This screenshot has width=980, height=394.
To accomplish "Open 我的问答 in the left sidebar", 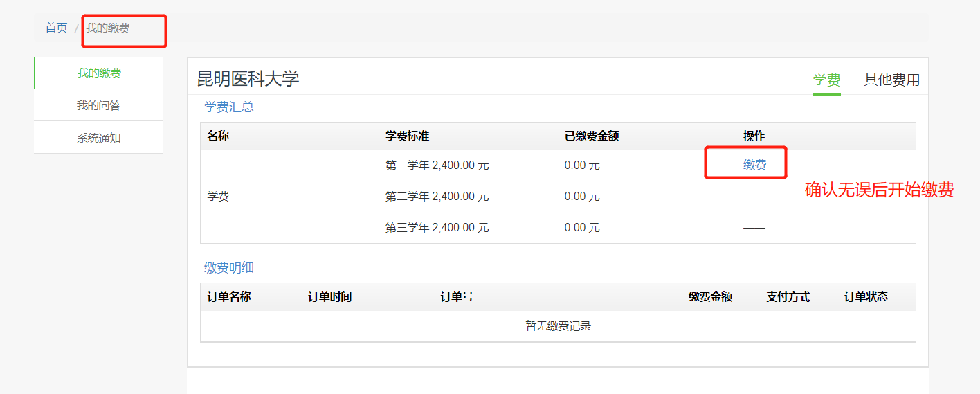I will point(99,106).
